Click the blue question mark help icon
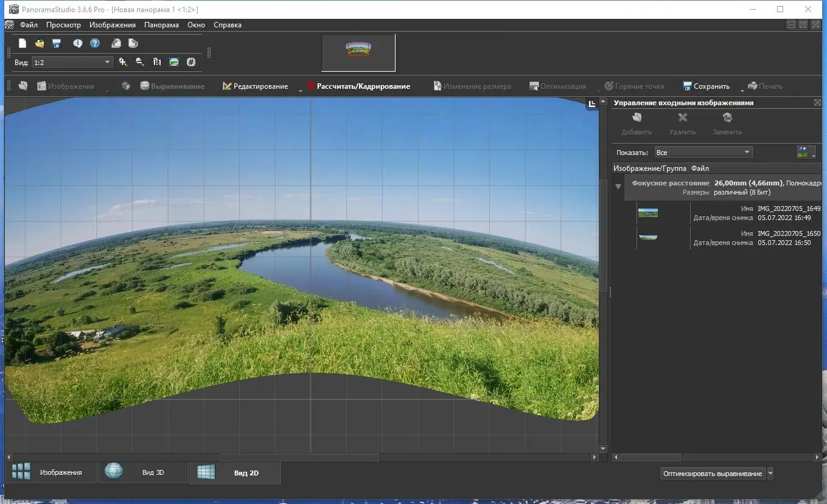Screen dimensions: 827x504 click(95, 43)
